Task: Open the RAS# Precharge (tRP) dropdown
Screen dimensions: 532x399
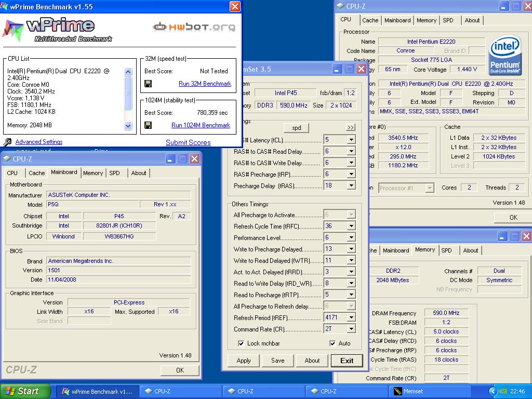Action: [x=351, y=174]
